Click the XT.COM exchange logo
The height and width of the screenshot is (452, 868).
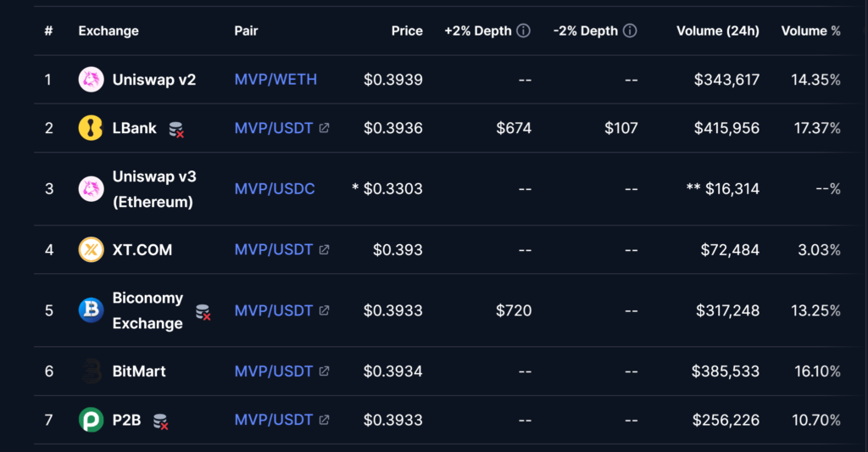91,249
